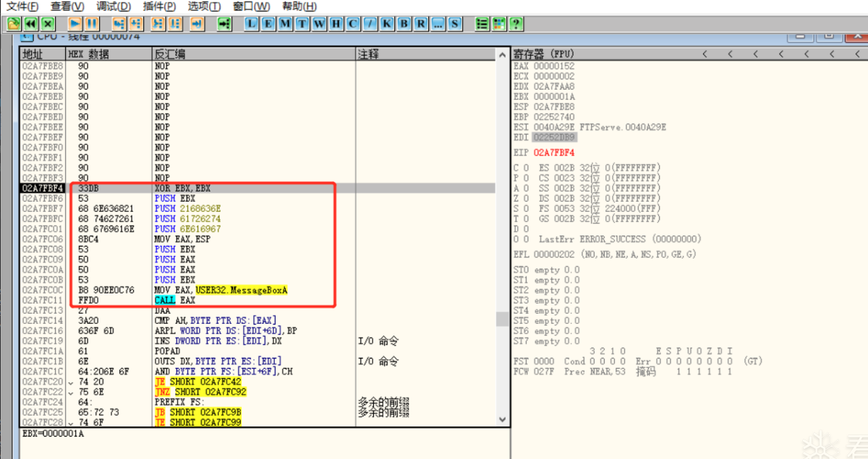Click the Trace into toolbar icon
Screen dimensions: 868x459
click(157, 23)
